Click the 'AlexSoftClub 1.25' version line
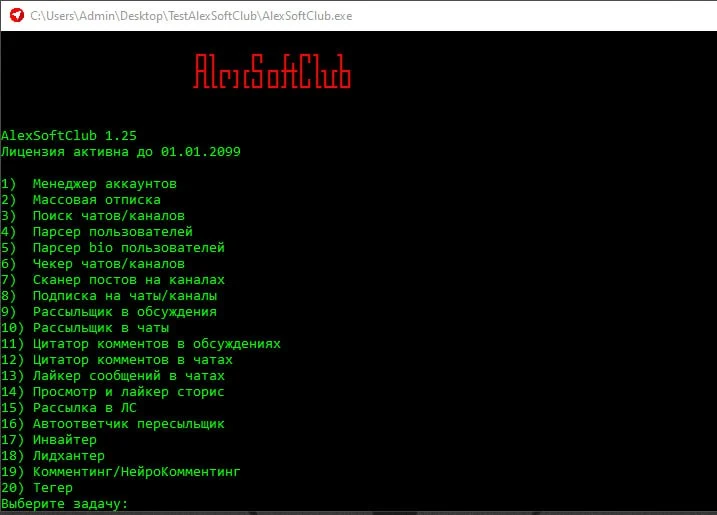Viewport: 717px width, 515px height. pos(69,135)
